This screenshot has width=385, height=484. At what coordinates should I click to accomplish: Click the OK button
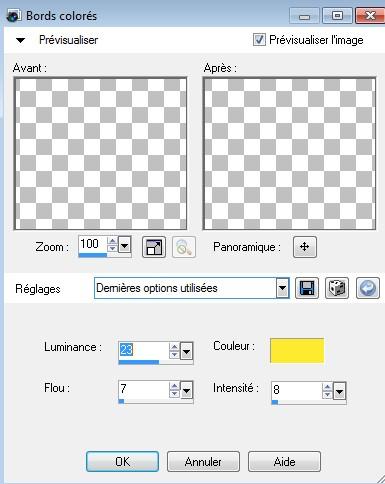pyautogui.click(x=122, y=462)
